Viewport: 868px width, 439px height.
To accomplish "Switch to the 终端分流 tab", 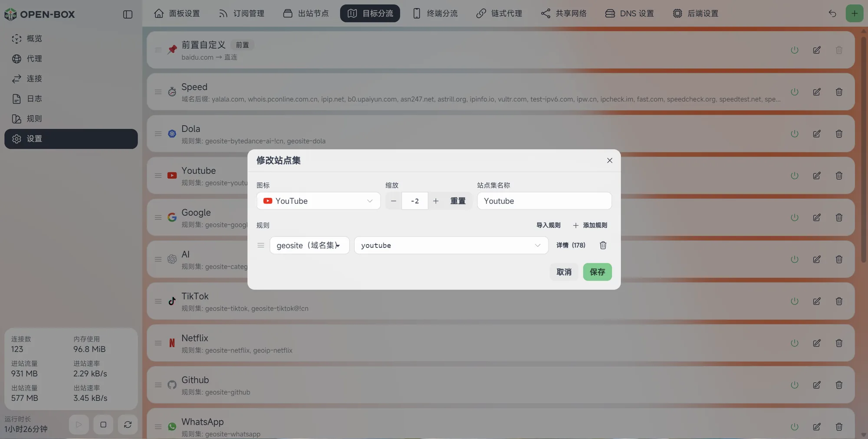I will [x=435, y=13].
